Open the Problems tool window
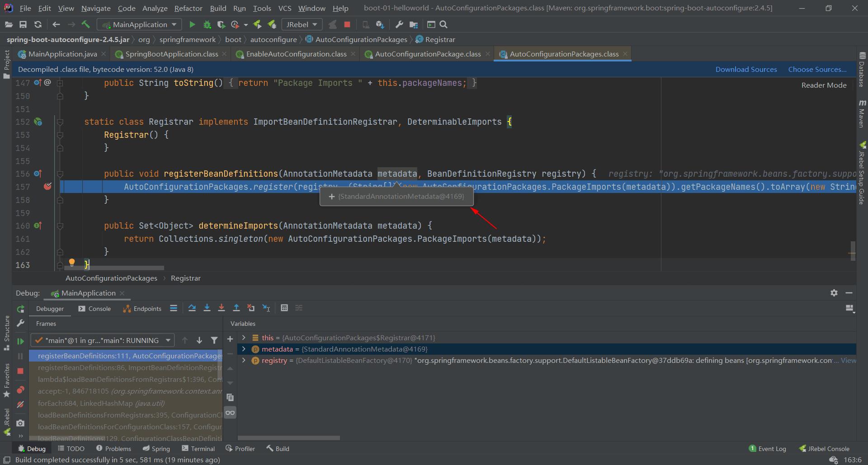This screenshot has width=868, height=465. click(113, 448)
